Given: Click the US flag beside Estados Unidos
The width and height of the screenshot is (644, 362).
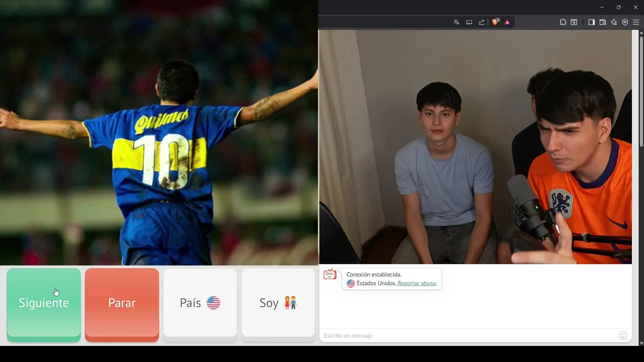Looking at the screenshot, I should tap(351, 284).
